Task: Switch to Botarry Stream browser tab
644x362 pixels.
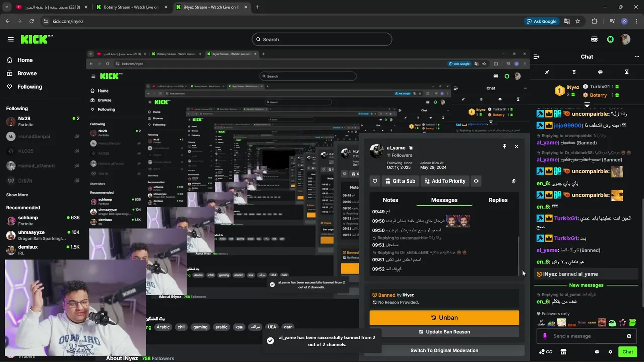Action: tap(131, 7)
